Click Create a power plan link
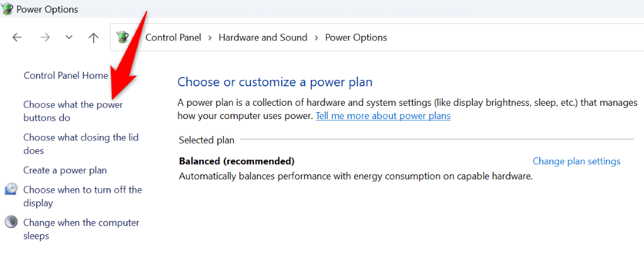The width and height of the screenshot is (644, 255). 65,170
